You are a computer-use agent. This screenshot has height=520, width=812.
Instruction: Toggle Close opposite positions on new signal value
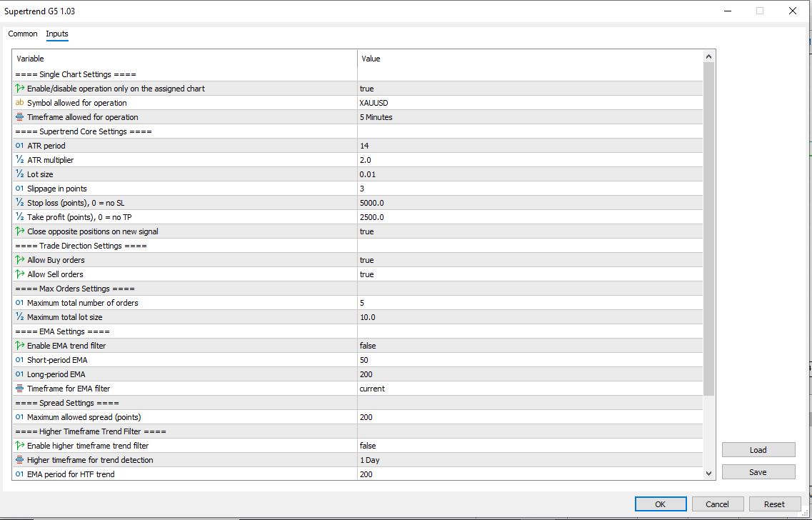tap(528, 231)
